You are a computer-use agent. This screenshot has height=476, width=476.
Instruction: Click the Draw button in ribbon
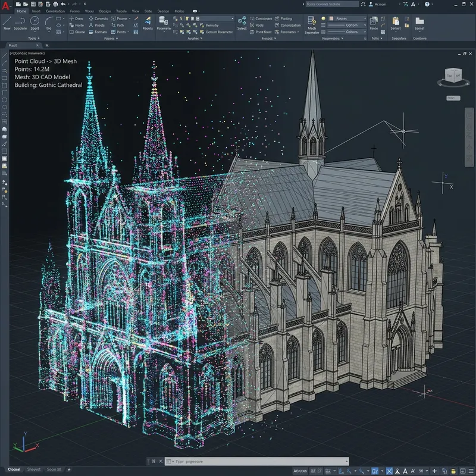76,18
